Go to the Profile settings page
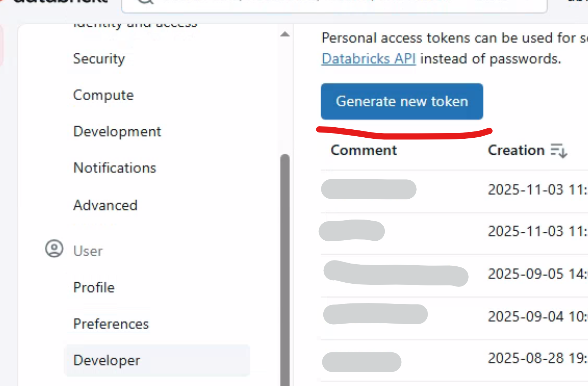Viewport: 588px width, 386px height. pos(94,287)
